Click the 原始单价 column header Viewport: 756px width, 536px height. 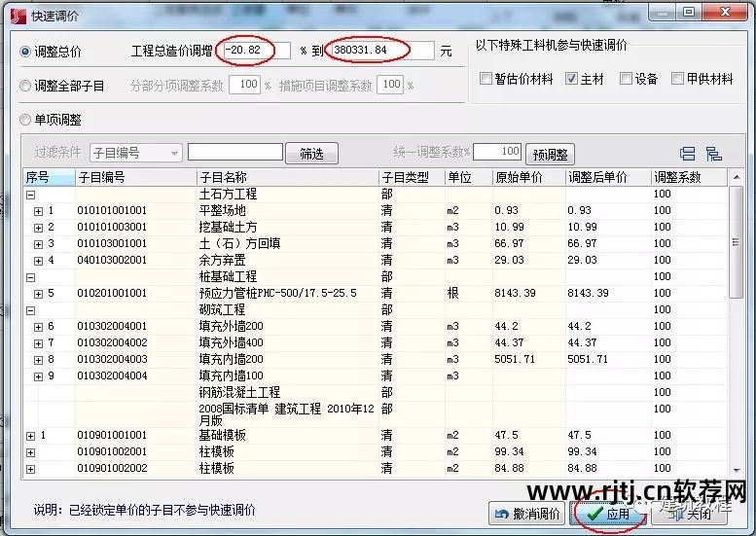pos(529,177)
